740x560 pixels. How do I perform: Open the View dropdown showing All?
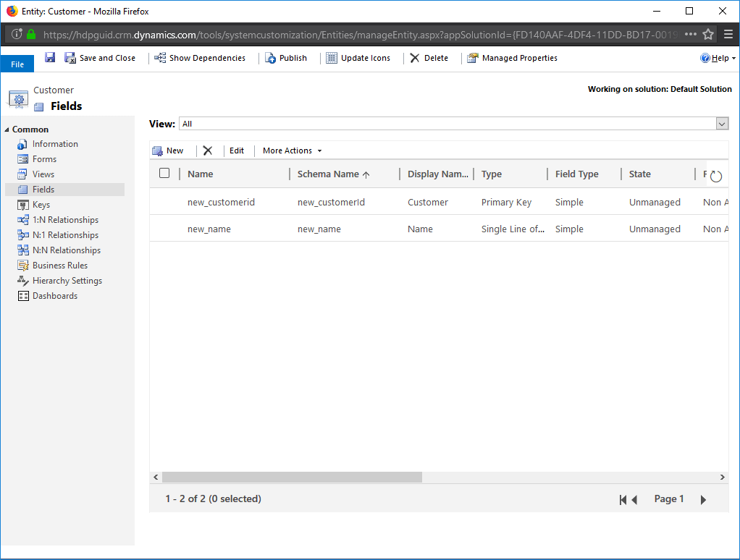coord(720,123)
